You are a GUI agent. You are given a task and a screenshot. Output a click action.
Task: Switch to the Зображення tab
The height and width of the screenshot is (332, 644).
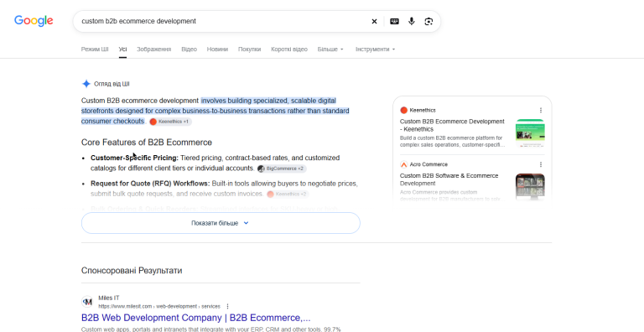(154, 49)
